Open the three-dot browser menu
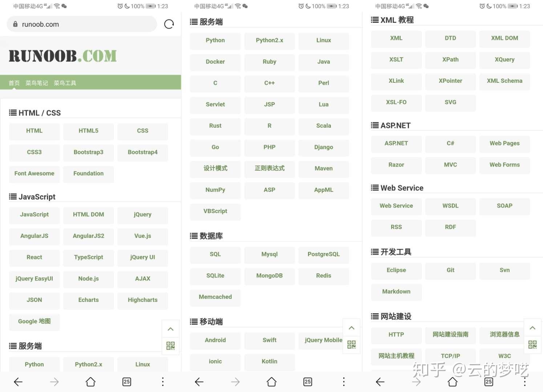 [x=163, y=382]
